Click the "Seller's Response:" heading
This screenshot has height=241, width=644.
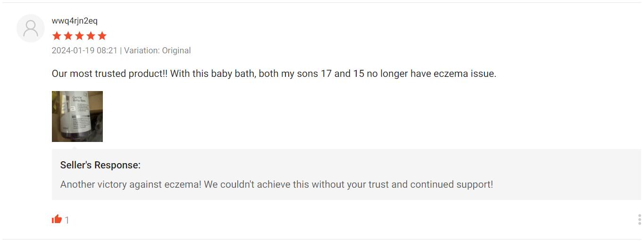100,165
